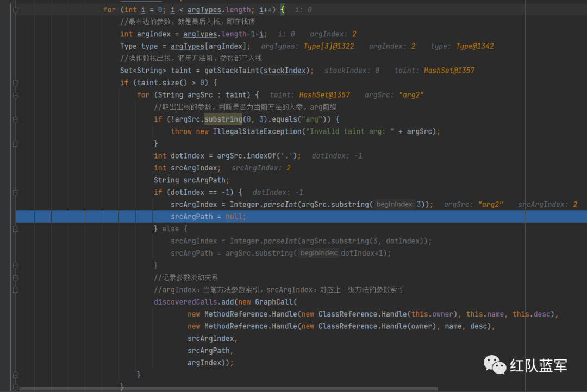Collapse the "if (taint.size() > 0)" block
This screenshot has height=392, width=587.
[16, 83]
